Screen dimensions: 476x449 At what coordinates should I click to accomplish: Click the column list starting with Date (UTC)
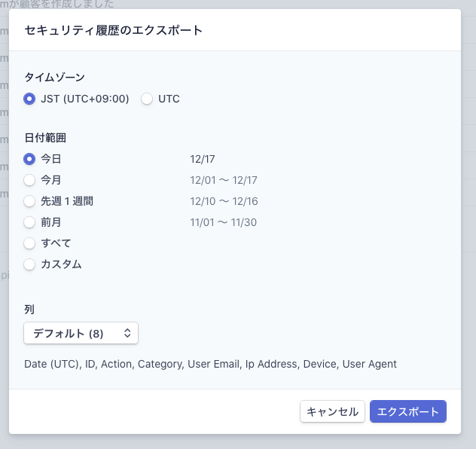point(210,364)
